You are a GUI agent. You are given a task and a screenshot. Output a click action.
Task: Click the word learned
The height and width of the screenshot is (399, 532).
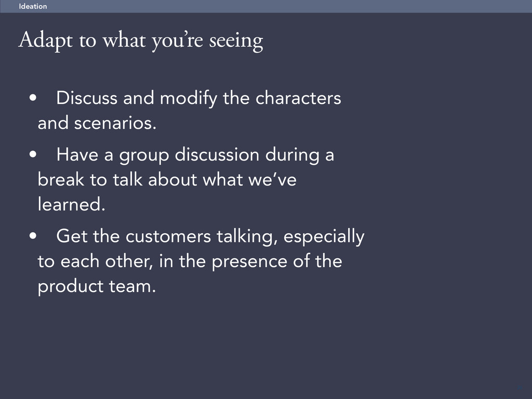click(72, 204)
